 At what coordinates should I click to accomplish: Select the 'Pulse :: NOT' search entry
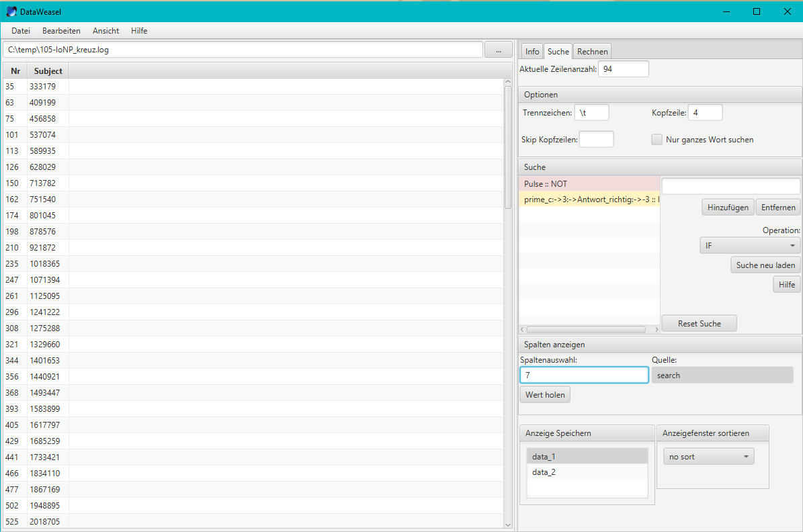click(x=589, y=184)
